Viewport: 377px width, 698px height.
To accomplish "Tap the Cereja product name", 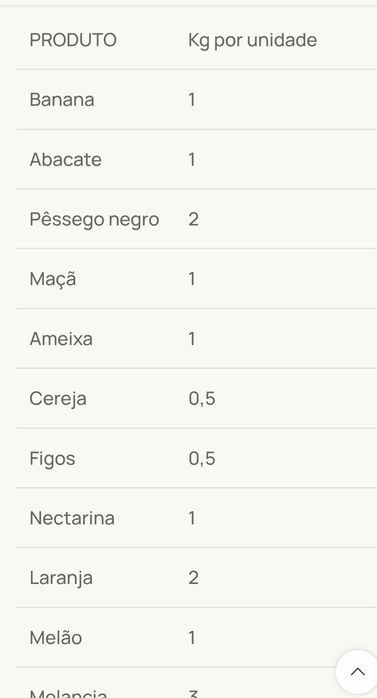I will pyautogui.click(x=58, y=399).
